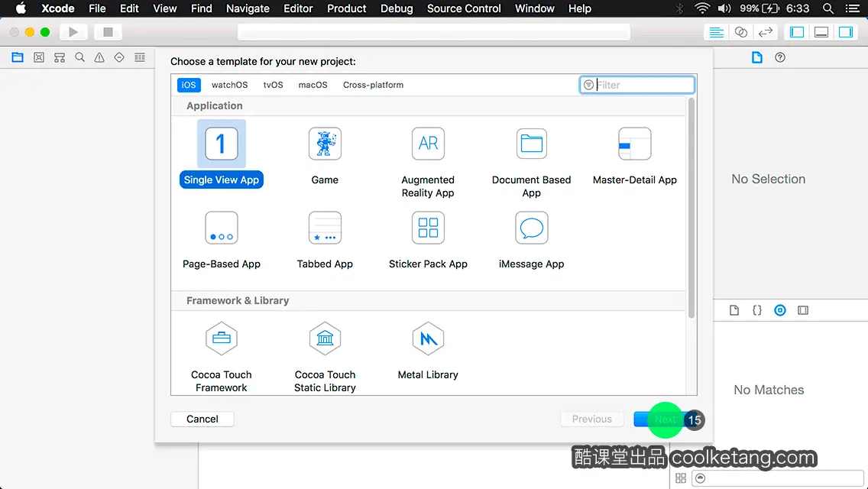This screenshot has width=868, height=489.
Task: Open the Media library
Action: (803, 310)
